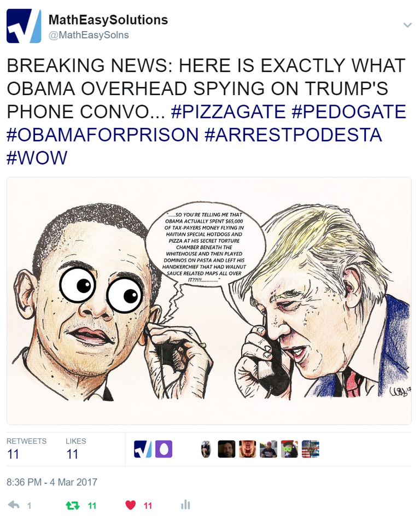
Task: Open tweet analytics bar chart icon
Action: click(185, 505)
